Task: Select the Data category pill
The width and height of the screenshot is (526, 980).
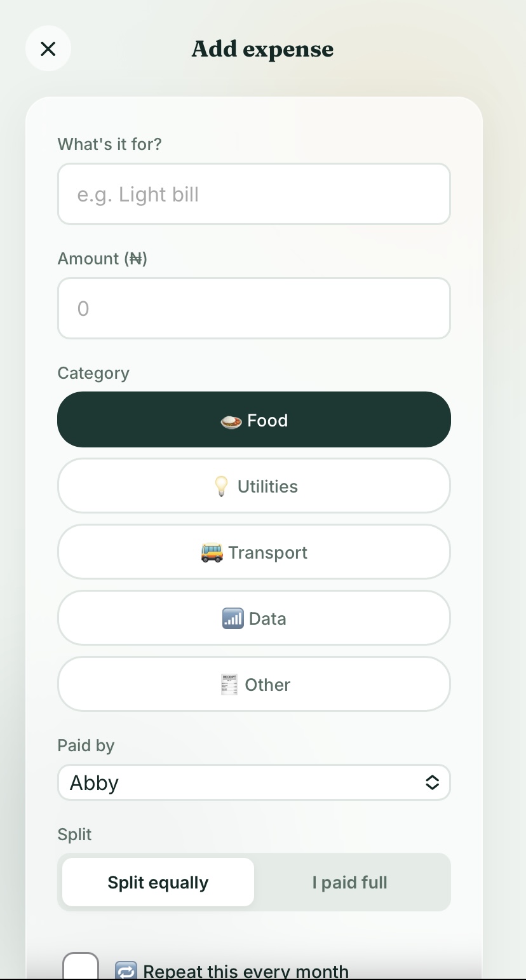Action: [254, 618]
